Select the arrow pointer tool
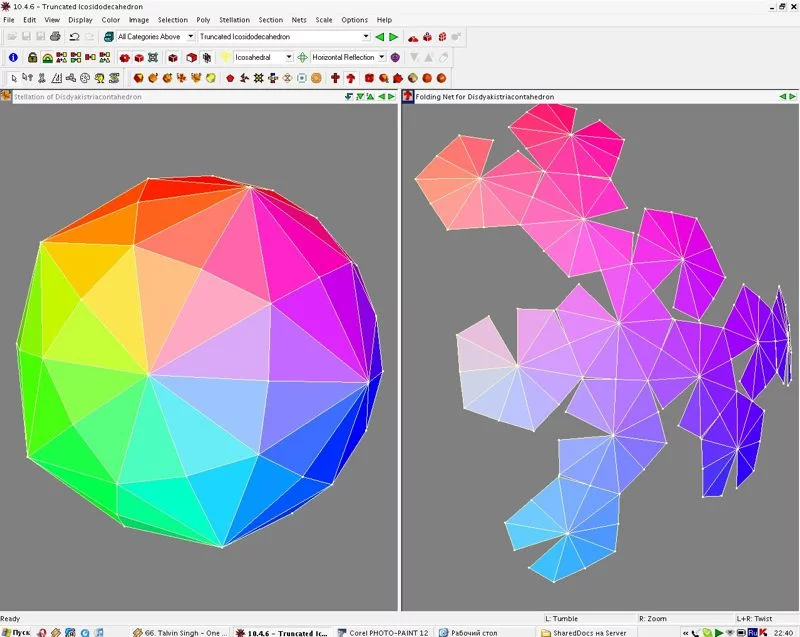Viewport: 800px width, 637px height. coord(13,78)
